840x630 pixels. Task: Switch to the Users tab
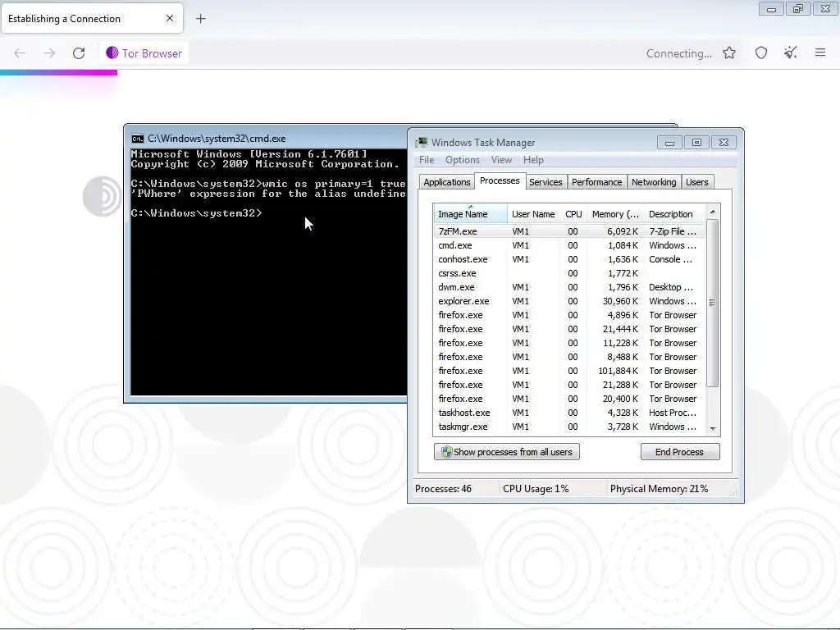click(x=697, y=182)
